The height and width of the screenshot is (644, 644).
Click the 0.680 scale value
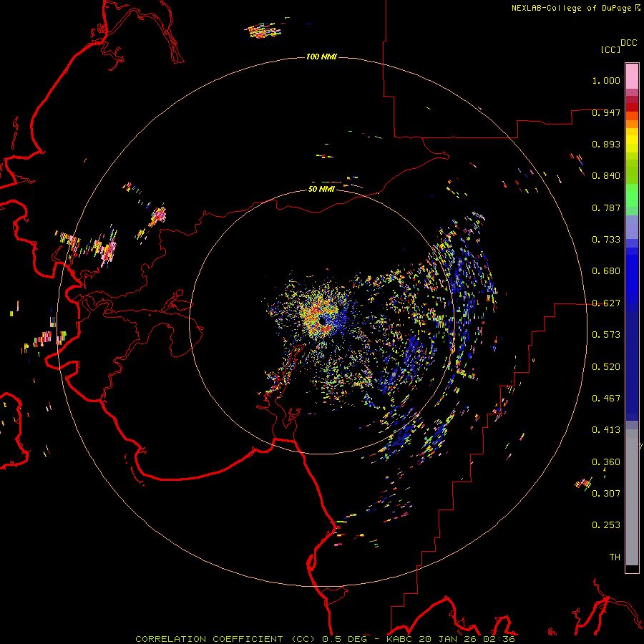pyautogui.click(x=606, y=271)
